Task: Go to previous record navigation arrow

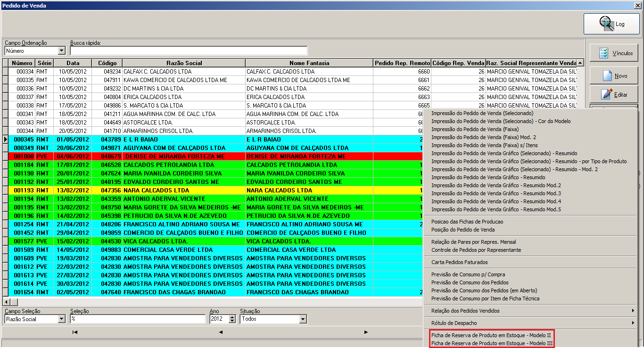Action: pyautogui.click(x=220, y=332)
